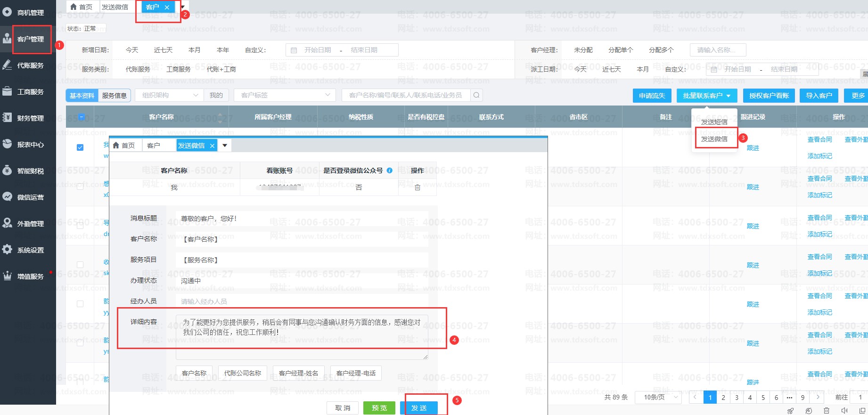The width and height of the screenshot is (868, 415).
Task: Switch to the 服务信息 tab
Action: pos(115,96)
